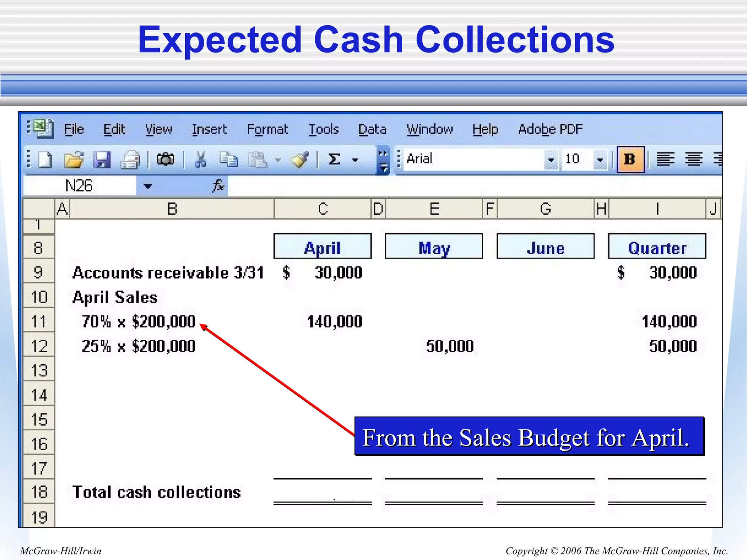Open the File menu
747x560 pixels.
[74, 129]
